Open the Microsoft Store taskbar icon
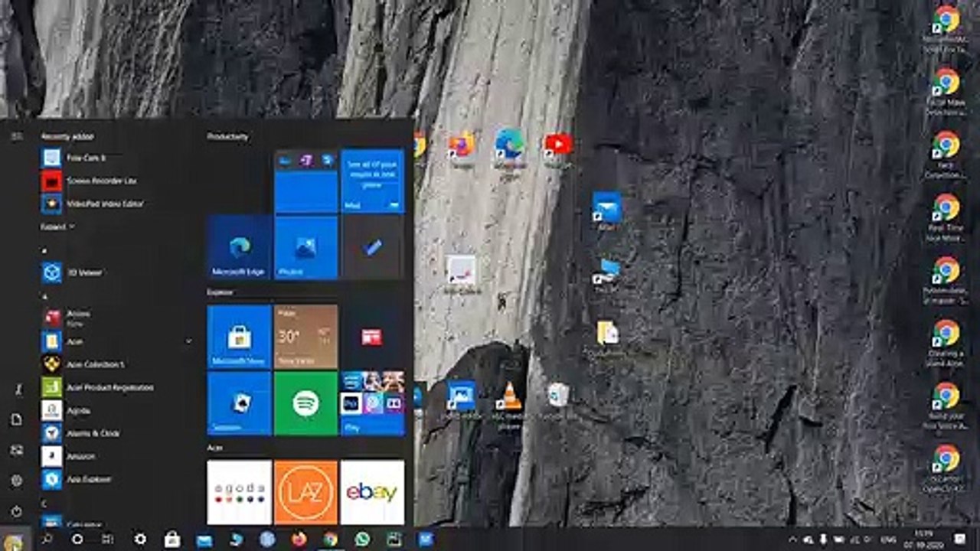The height and width of the screenshot is (551, 980). [172, 540]
